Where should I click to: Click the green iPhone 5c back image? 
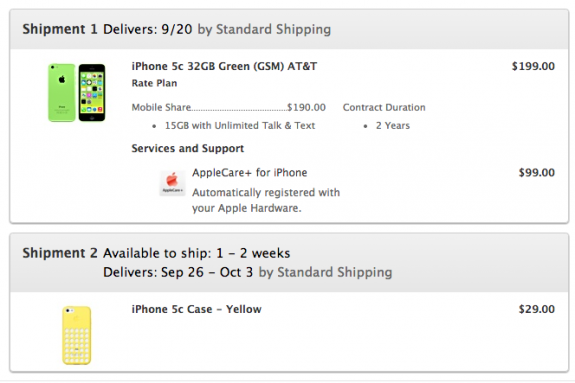coord(62,93)
